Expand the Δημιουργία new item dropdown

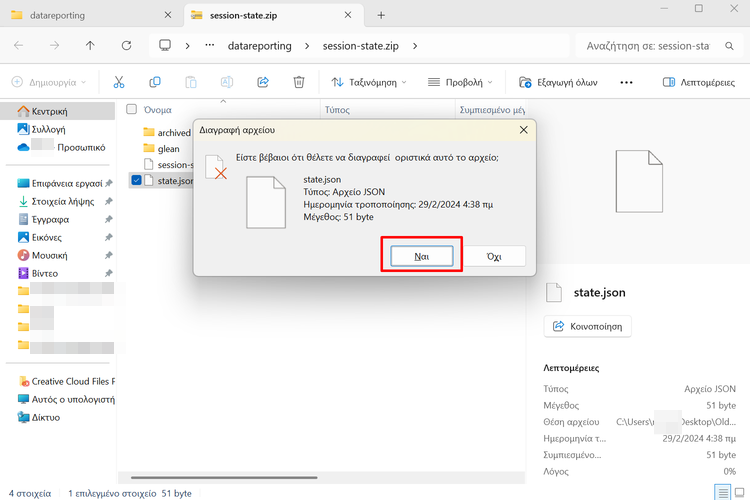(49, 82)
